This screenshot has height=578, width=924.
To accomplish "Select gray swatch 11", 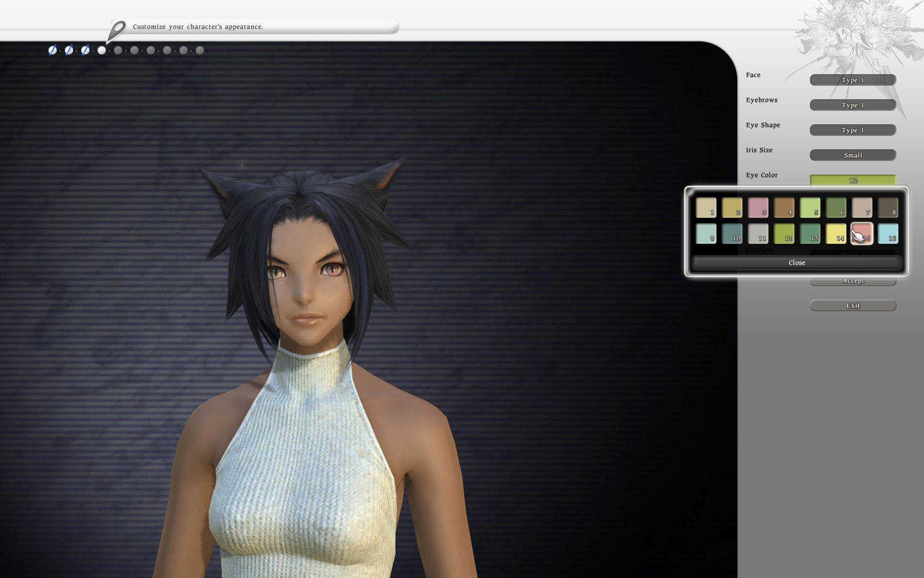I will [758, 234].
